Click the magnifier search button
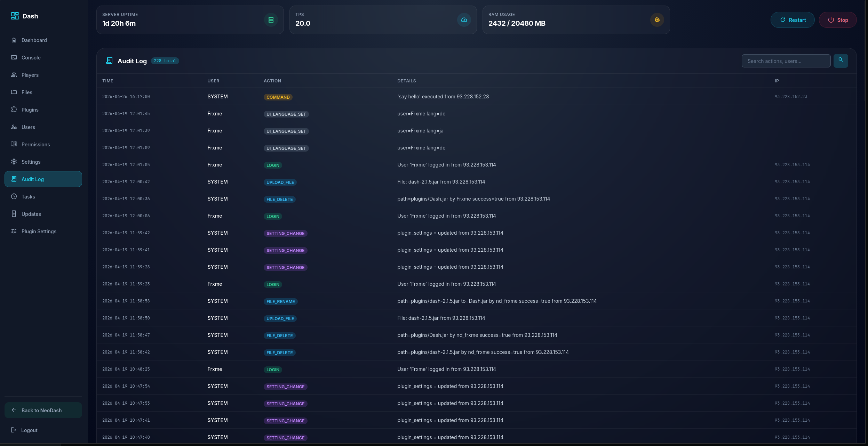 point(841,61)
